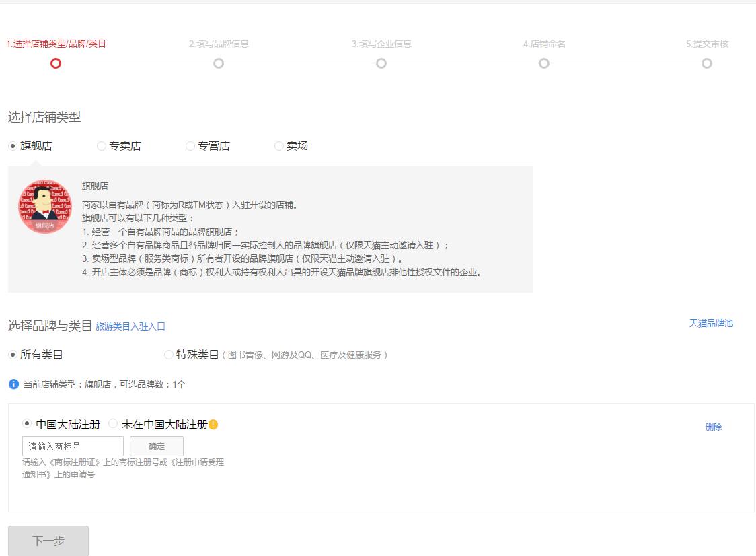Select the 专营店 store type radio button
The width and height of the screenshot is (756, 556).
[x=190, y=146]
